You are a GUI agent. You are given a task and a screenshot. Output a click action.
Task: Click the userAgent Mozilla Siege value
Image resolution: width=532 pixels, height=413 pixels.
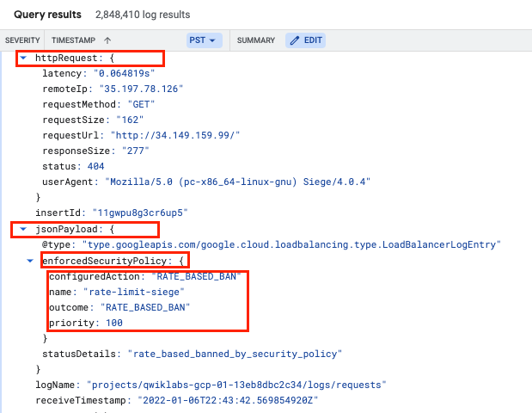point(237,182)
